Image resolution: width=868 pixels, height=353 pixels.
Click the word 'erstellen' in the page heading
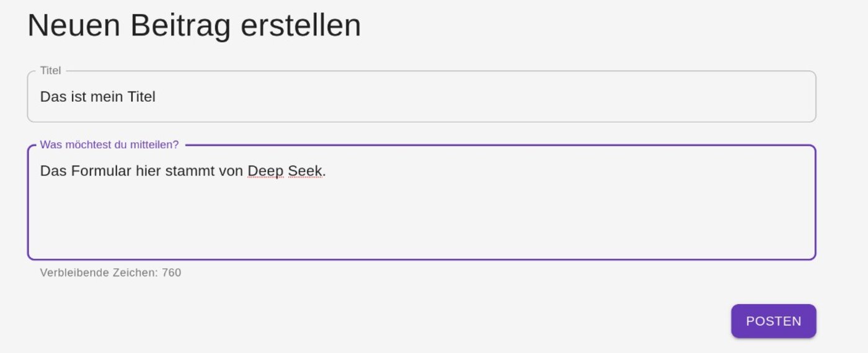[x=301, y=26]
